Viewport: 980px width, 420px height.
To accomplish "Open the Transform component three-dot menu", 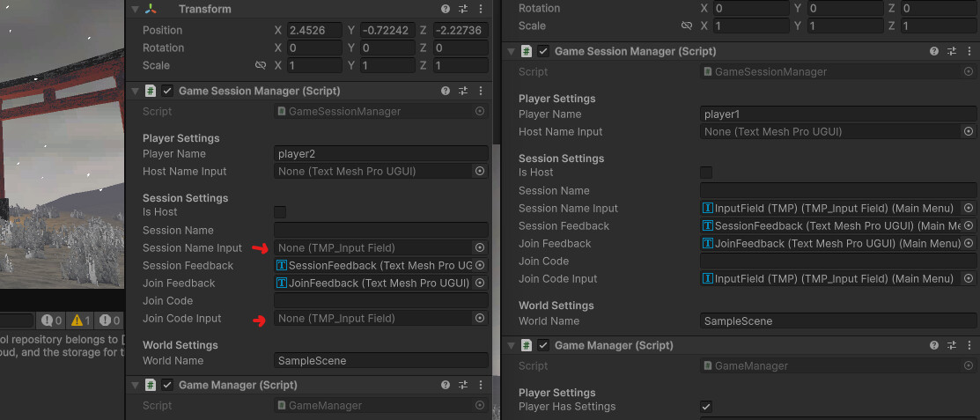I will pyautogui.click(x=480, y=9).
